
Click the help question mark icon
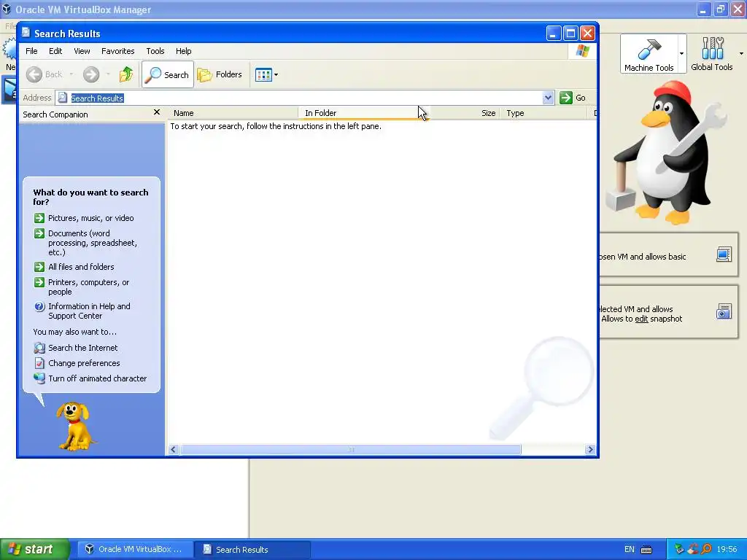(39, 307)
